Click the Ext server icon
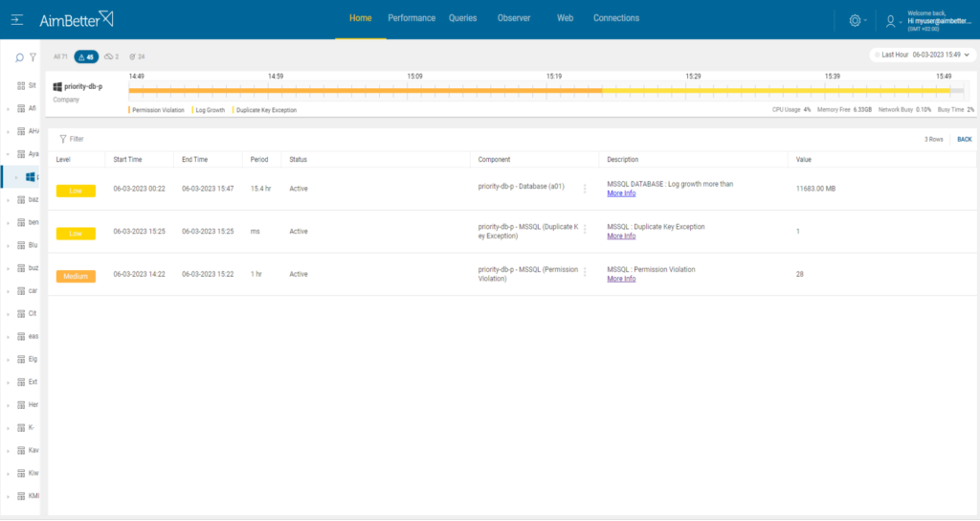This screenshot has width=980, height=521. point(21,382)
